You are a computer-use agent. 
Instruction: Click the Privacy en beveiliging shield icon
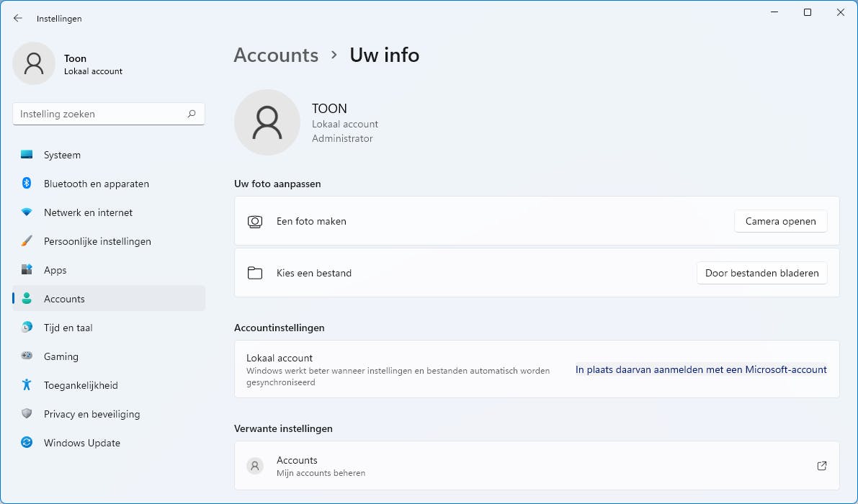tap(27, 414)
